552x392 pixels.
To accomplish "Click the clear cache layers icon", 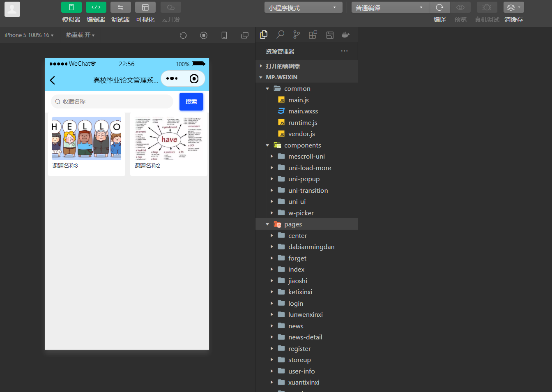I will click(514, 7).
